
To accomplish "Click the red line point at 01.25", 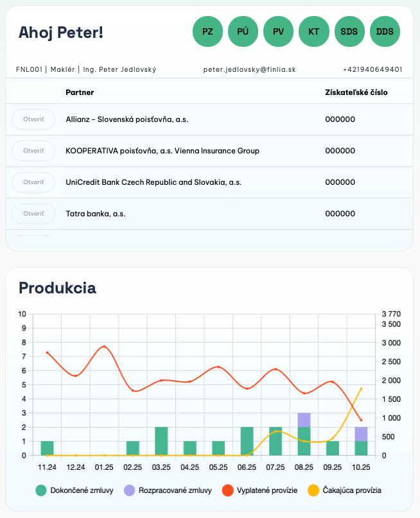I will point(104,347).
